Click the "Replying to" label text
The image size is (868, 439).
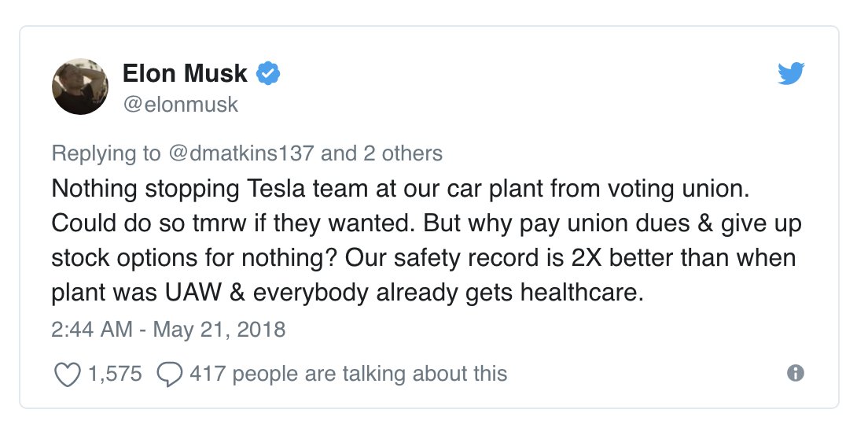106,154
